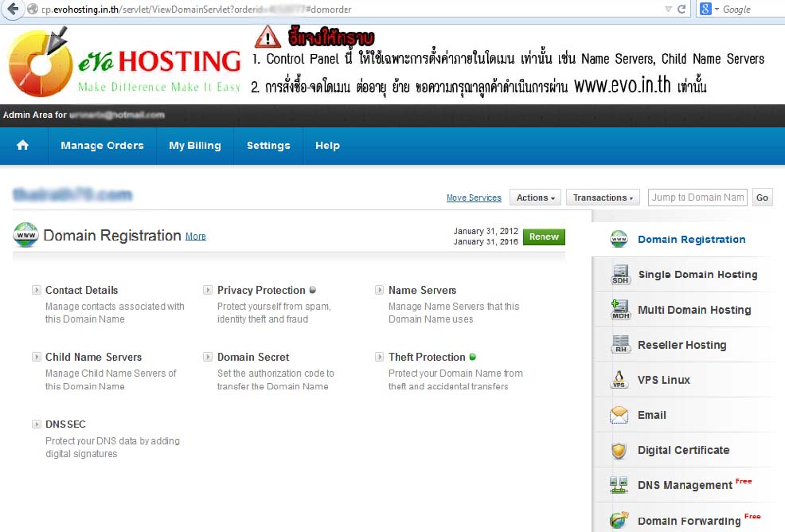
Task: Click the browser back arrow button
Action: [x=13, y=9]
